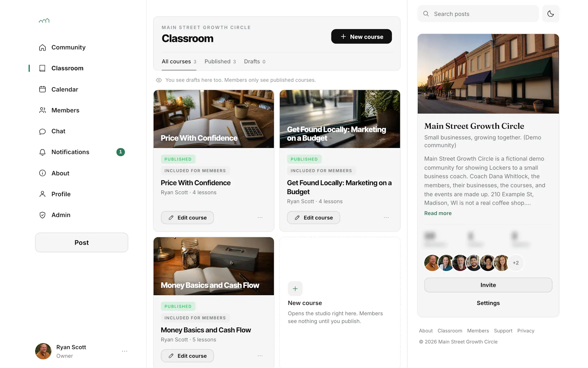
Task: Open Ryan Scott account options menu
Action: click(x=125, y=351)
